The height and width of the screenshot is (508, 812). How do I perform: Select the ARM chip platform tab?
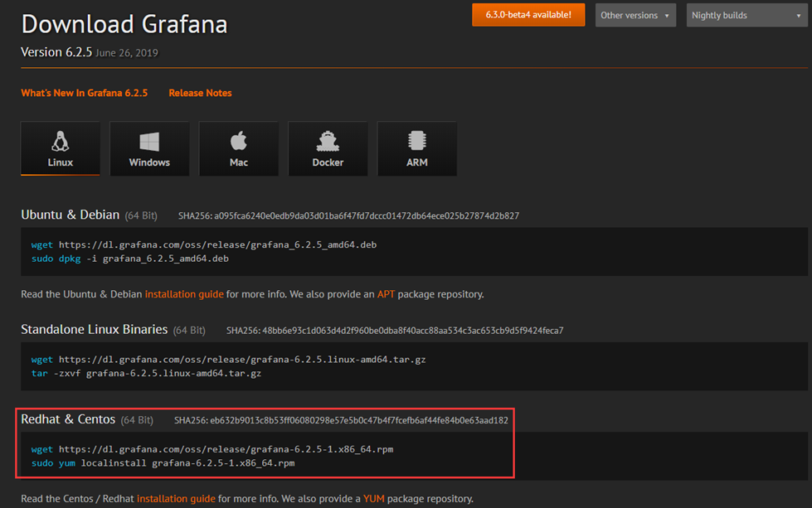[x=417, y=148]
